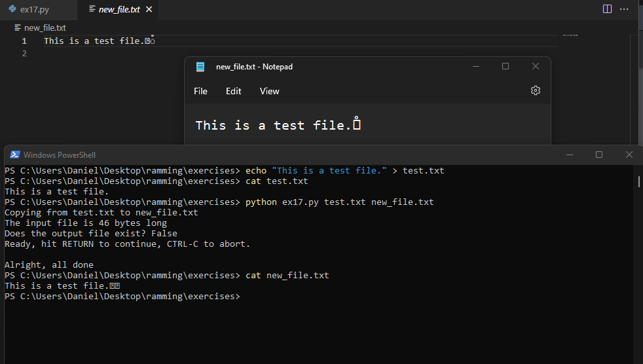The width and height of the screenshot is (643, 364).
Task: Switch to the new_file.txt editor tab
Action: pos(118,10)
